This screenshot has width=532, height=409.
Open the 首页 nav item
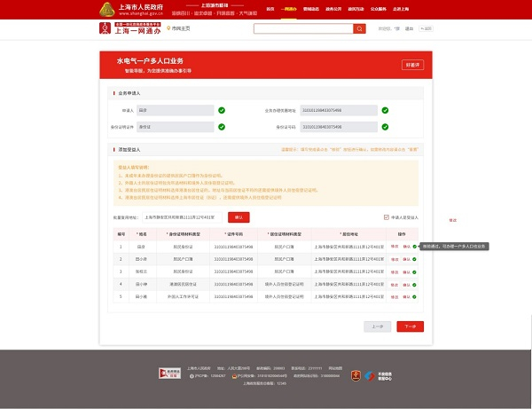270,9
